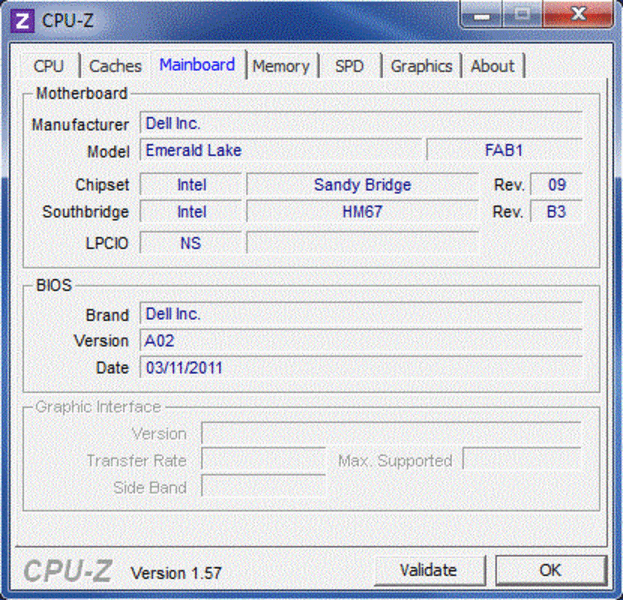The image size is (623, 600).
Task: Click the CPU-Z app icon in title bar
Action: (x=22, y=20)
